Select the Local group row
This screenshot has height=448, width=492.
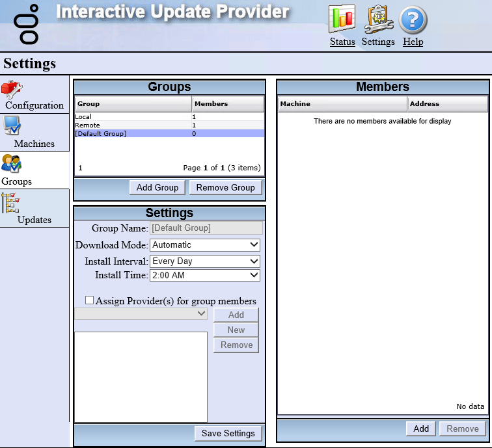(169, 116)
